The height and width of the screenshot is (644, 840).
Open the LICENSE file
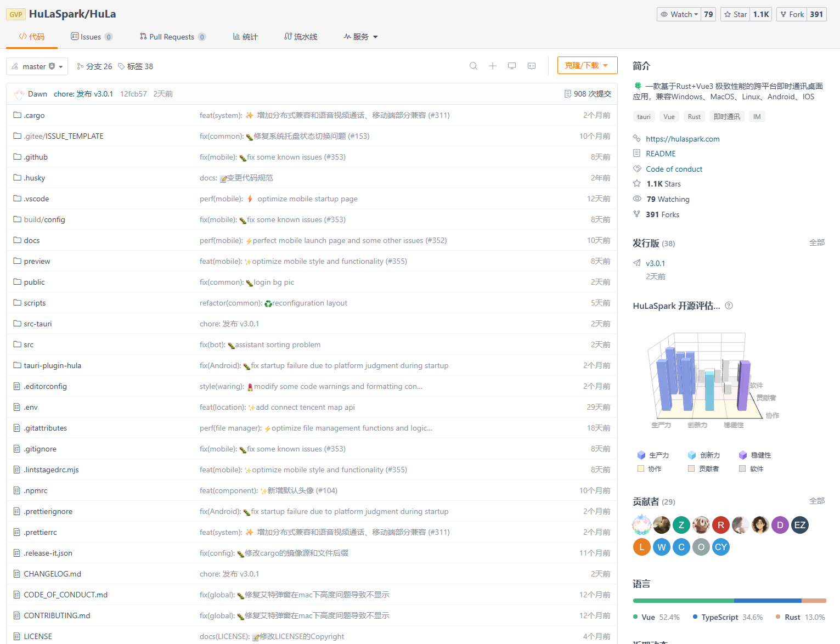38,636
